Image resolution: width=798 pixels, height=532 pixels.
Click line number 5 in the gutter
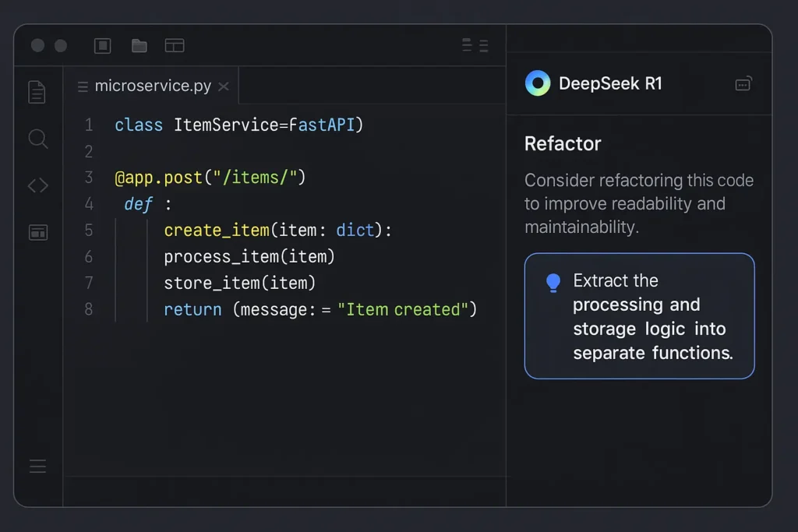88,231
